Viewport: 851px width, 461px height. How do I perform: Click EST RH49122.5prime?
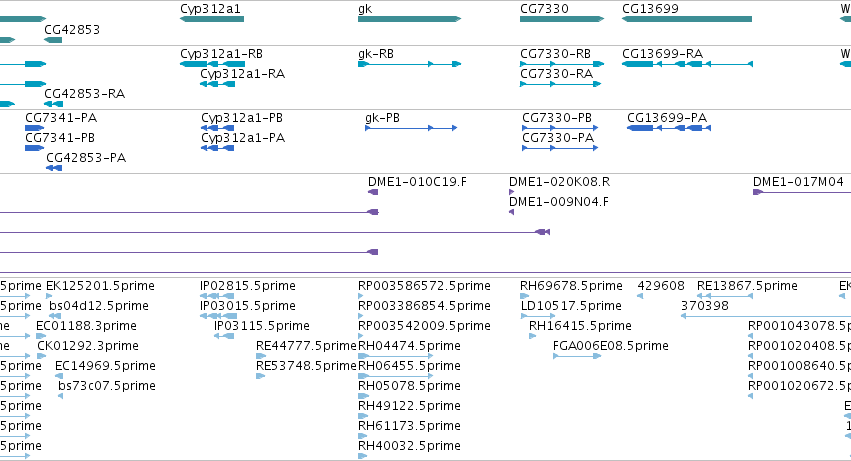(409, 407)
